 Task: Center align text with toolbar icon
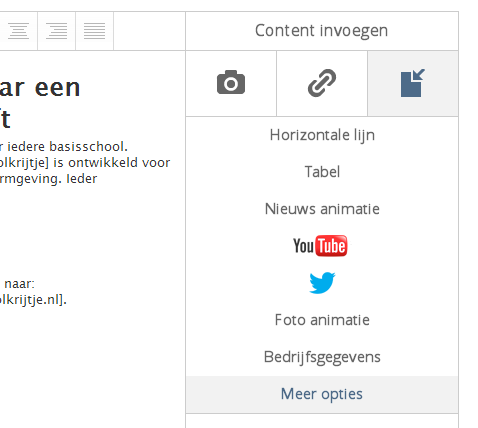pyautogui.click(x=18, y=31)
